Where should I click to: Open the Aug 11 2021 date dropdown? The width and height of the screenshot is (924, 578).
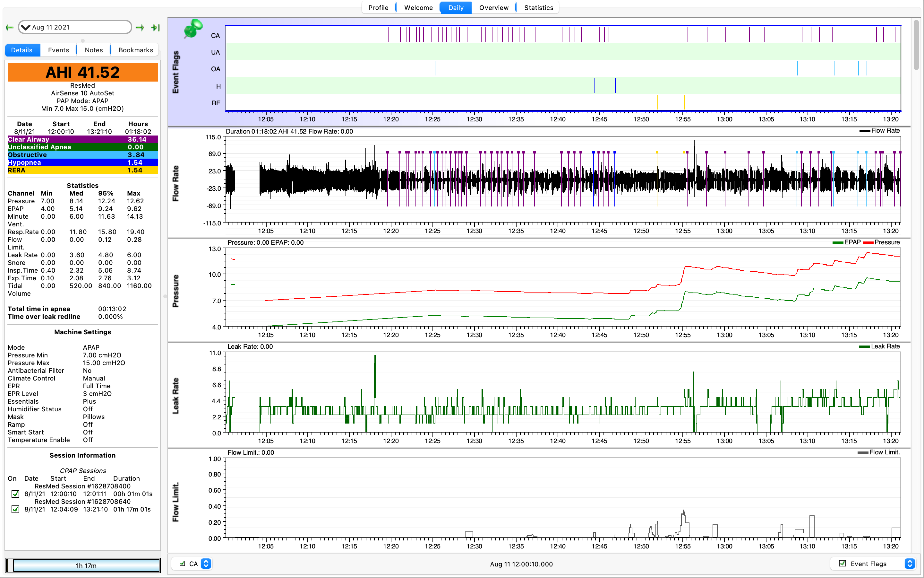(x=75, y=28)
